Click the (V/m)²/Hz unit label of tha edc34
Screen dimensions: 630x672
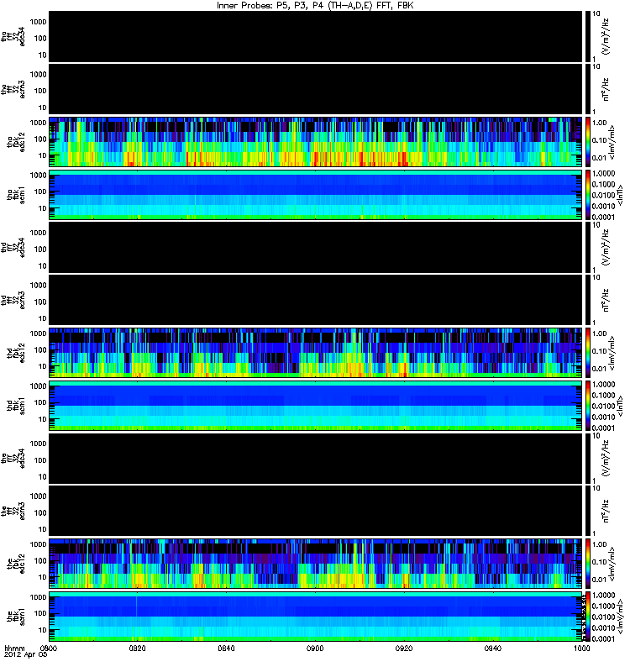606,36
